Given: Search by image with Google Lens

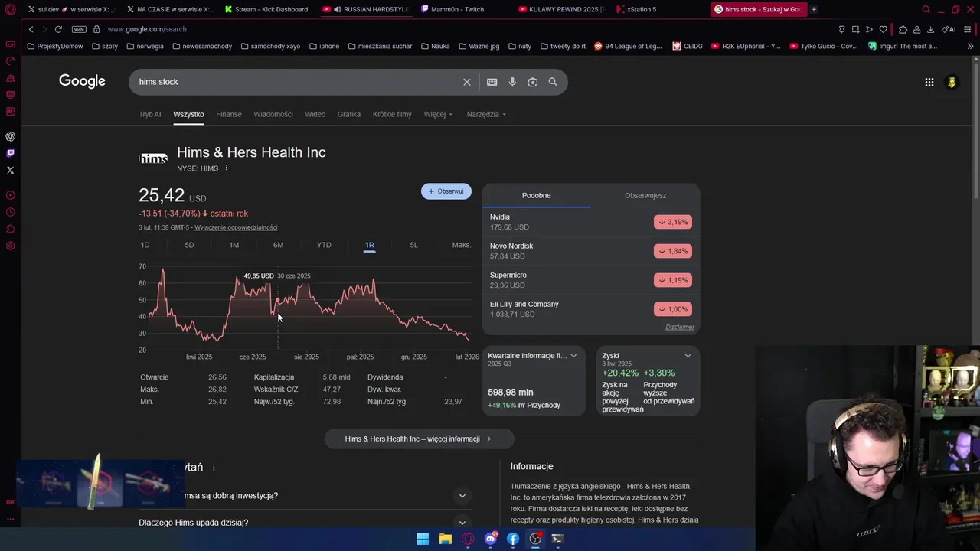Looking at the screenshot, I should 533,82.
